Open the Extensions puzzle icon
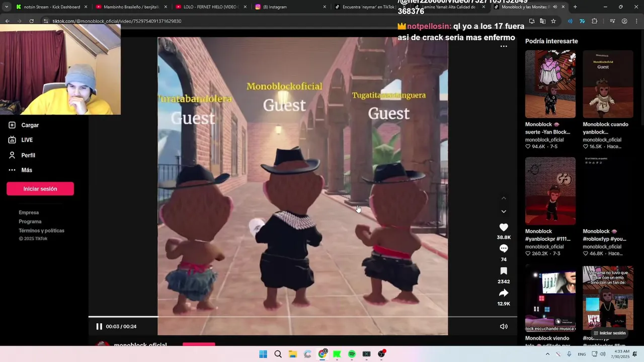Viewport: 644px width, 362px height. [595, 21]
